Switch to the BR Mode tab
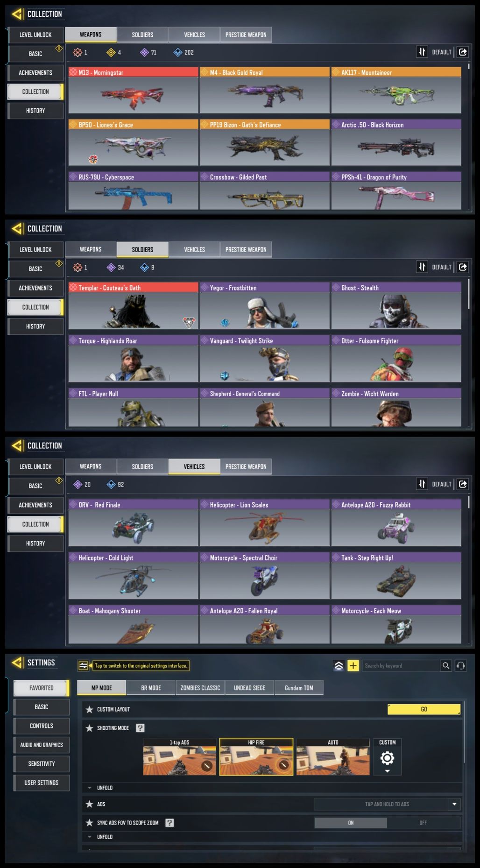This screenshot has width=480, height=868. (151, 688)
